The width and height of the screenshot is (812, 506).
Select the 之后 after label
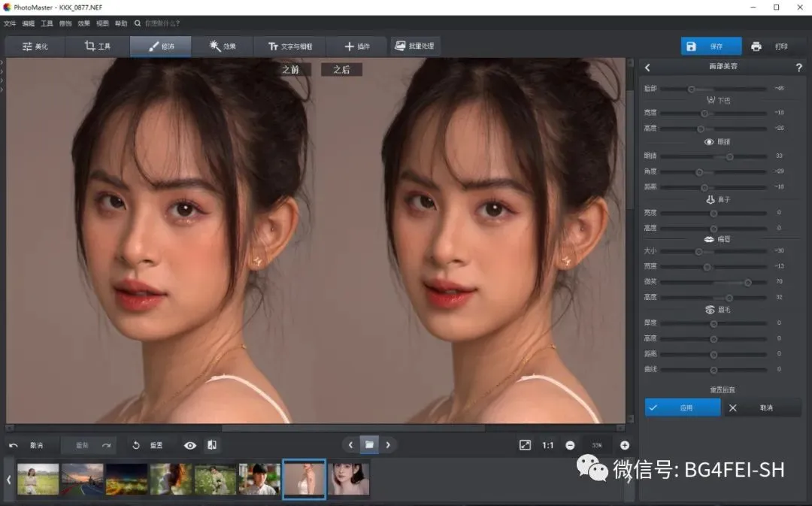(341, 69)
